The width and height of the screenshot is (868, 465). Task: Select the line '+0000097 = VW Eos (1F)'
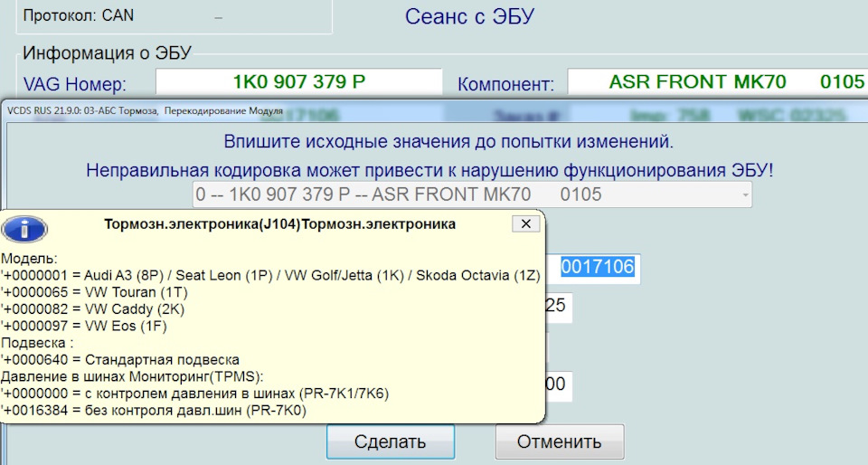pos(84,326)
